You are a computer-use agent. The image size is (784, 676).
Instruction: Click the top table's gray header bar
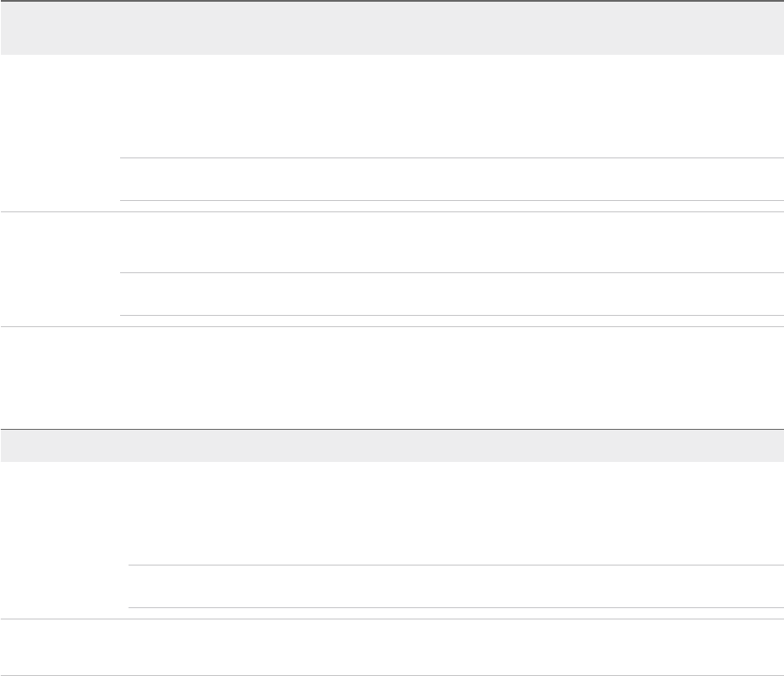(392, 29)
